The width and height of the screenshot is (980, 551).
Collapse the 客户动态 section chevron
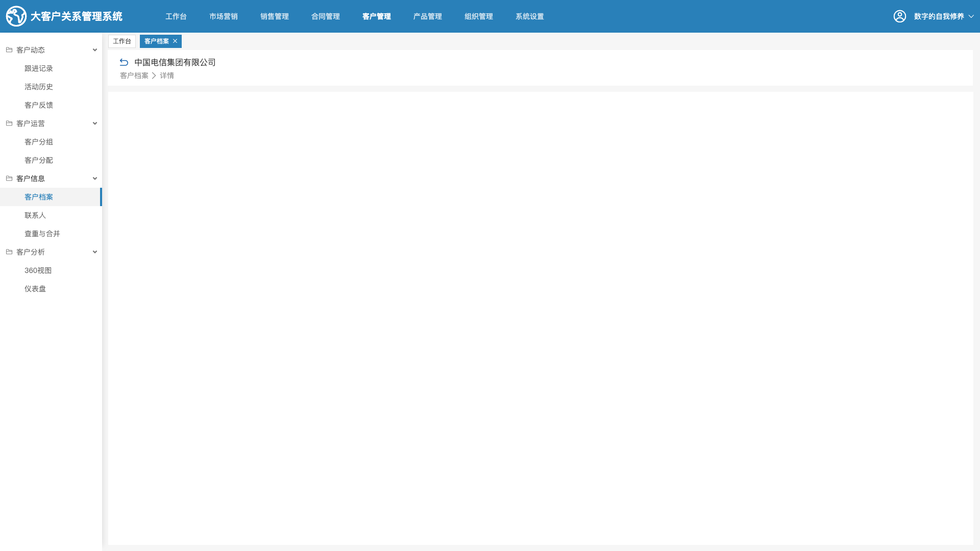coord(95,50)
